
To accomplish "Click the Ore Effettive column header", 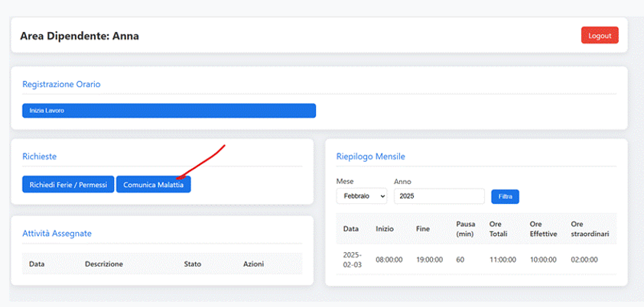I will click(x=543, y=228).
